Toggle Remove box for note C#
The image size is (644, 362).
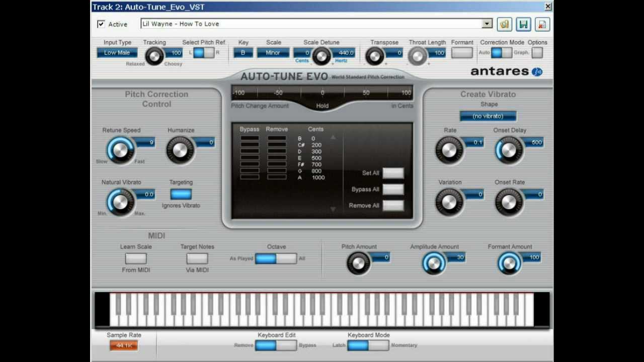277,145
